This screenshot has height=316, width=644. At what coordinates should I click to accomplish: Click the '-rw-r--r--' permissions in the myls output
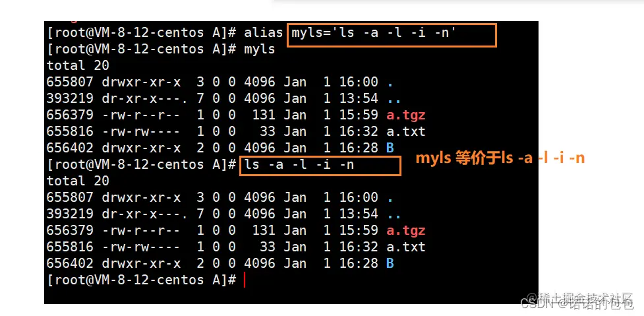click(x=141, y=115)
